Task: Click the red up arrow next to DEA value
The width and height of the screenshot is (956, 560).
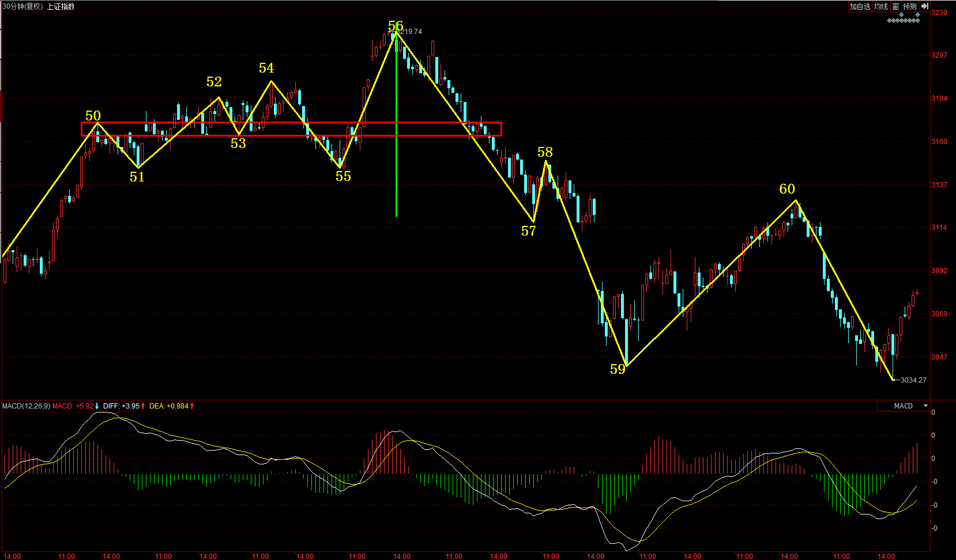Action: pos(192,406)
